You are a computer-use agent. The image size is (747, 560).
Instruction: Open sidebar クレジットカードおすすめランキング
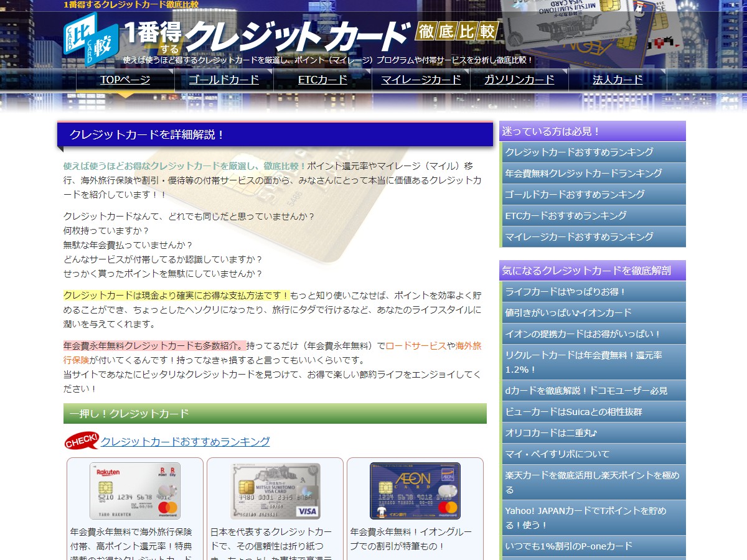tap(593, 152)
